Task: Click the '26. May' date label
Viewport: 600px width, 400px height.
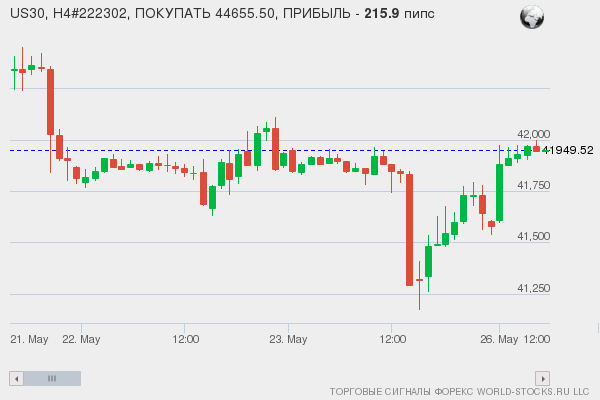Action: 499,339
